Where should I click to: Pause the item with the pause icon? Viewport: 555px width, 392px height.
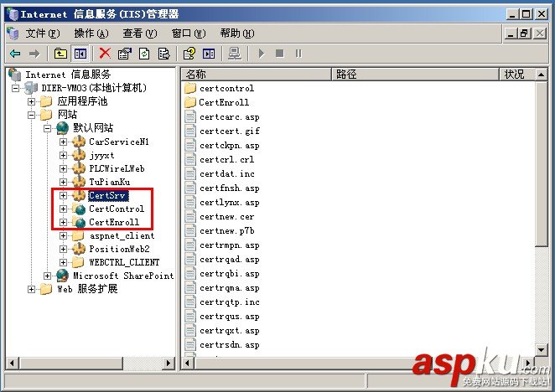(298, 54)
